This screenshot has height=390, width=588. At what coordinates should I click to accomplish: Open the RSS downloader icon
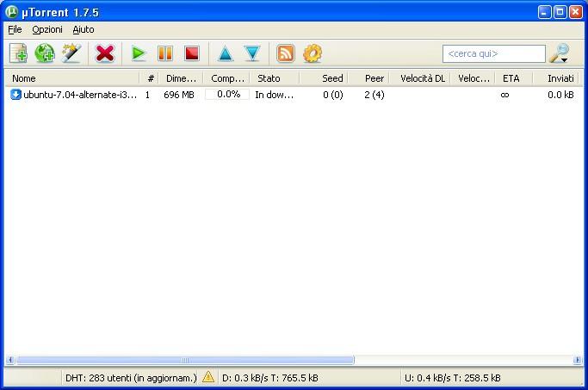[x=286, y=53]
